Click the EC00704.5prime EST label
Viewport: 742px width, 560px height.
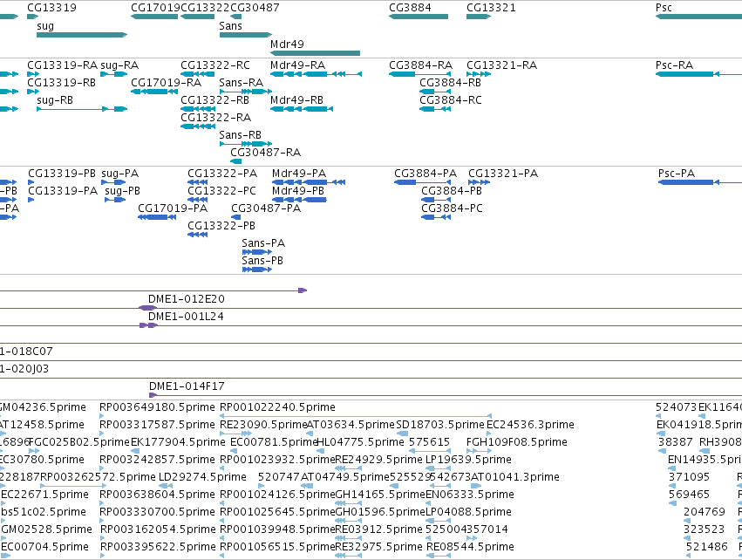tap(45, 547)
